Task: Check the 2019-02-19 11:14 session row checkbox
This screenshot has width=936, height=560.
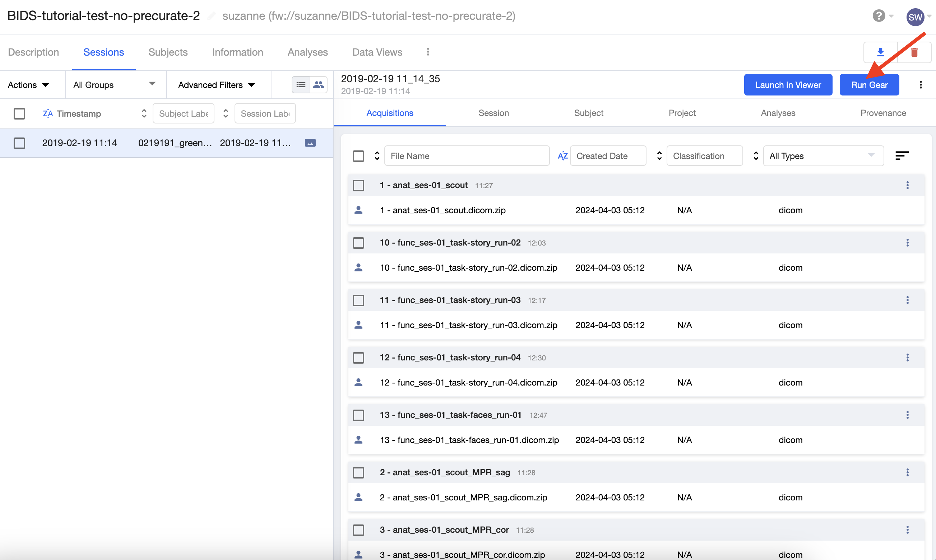Action: click(x=19, y=143)
